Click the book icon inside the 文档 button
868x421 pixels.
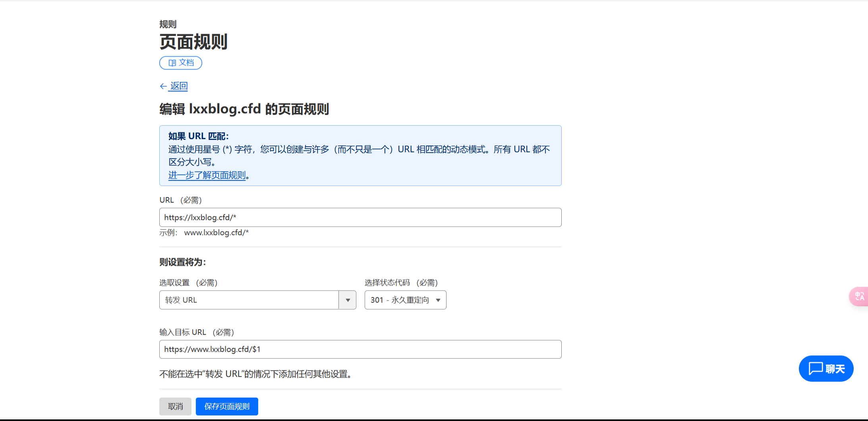[x=172, y=62]
